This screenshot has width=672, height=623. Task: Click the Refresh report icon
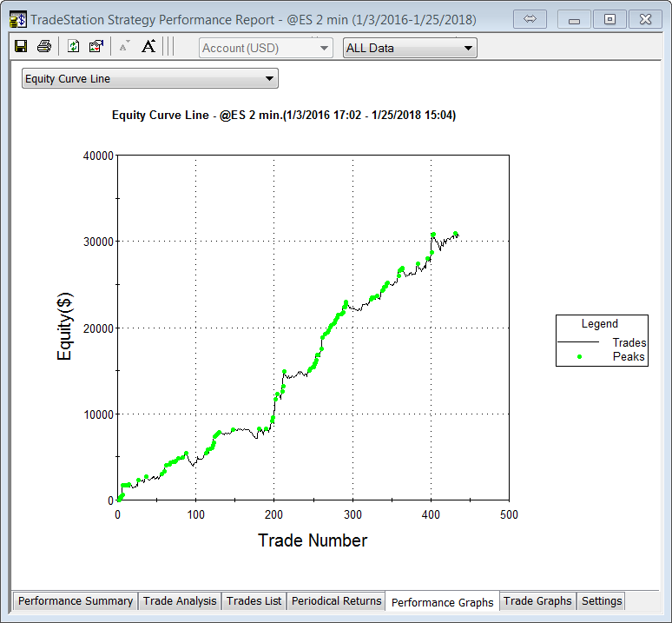click(x=74, y=47)
